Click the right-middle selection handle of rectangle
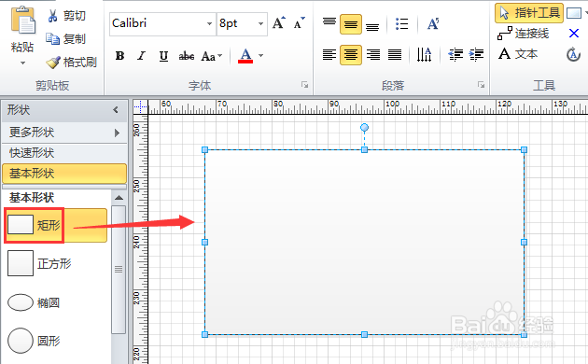588x364 pixels. 524,243
